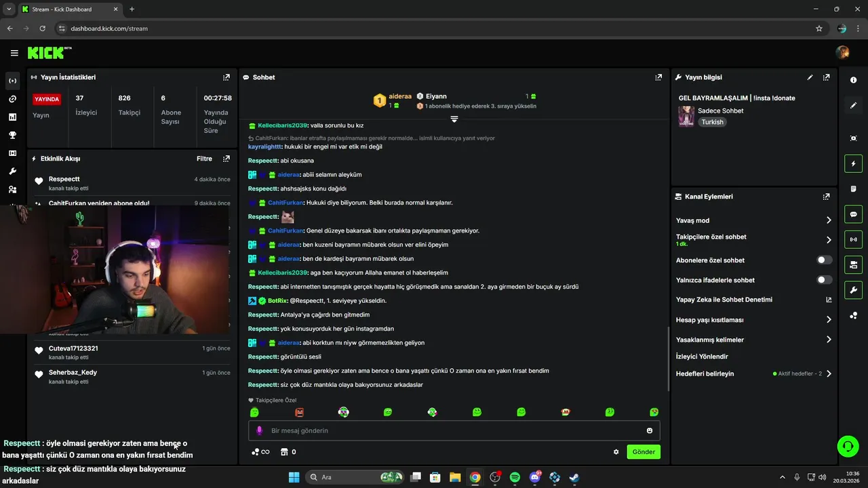Open Yapay Zeka ile Sohbet Denetimi link
This screenshot has height=488, width=868.
754,300
